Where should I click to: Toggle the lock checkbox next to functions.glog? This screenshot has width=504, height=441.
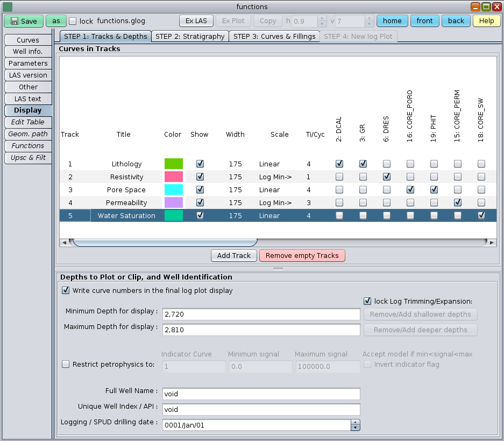[73, 21]
